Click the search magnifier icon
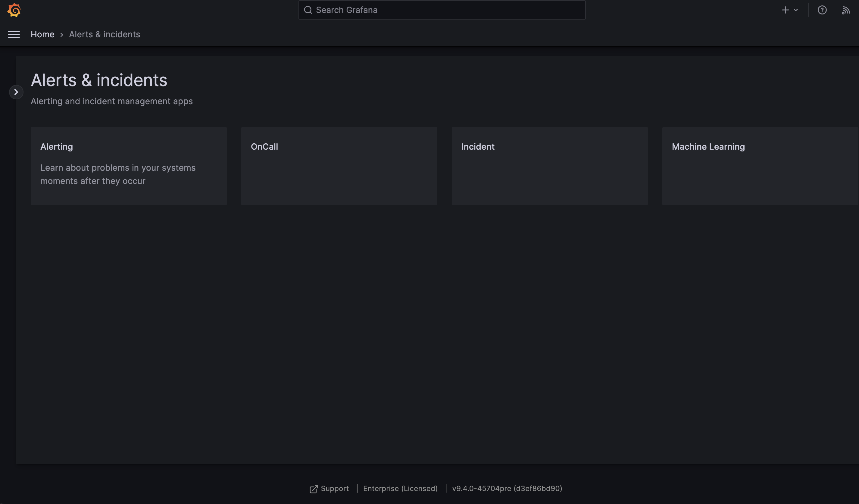859x504 pixels. point(308,10)
